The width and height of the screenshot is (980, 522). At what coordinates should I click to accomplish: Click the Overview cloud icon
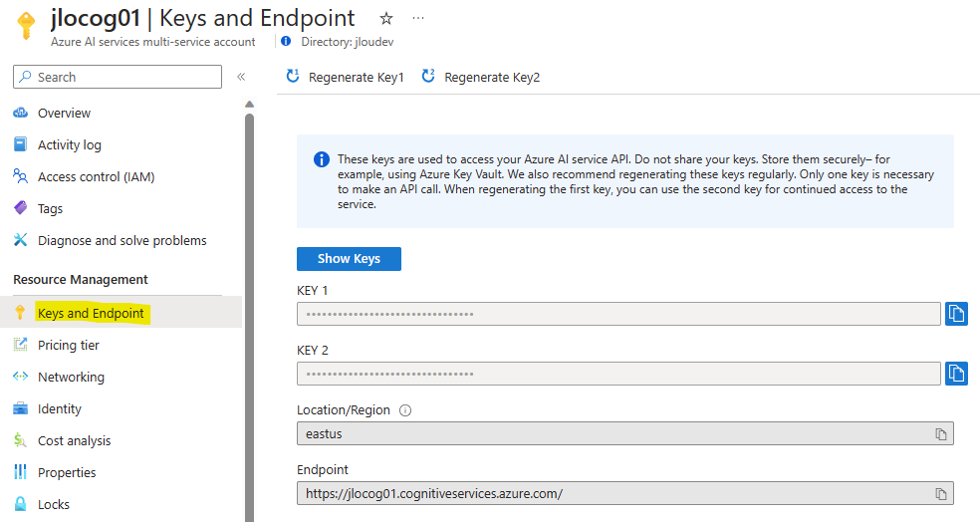tap(21, 113)
